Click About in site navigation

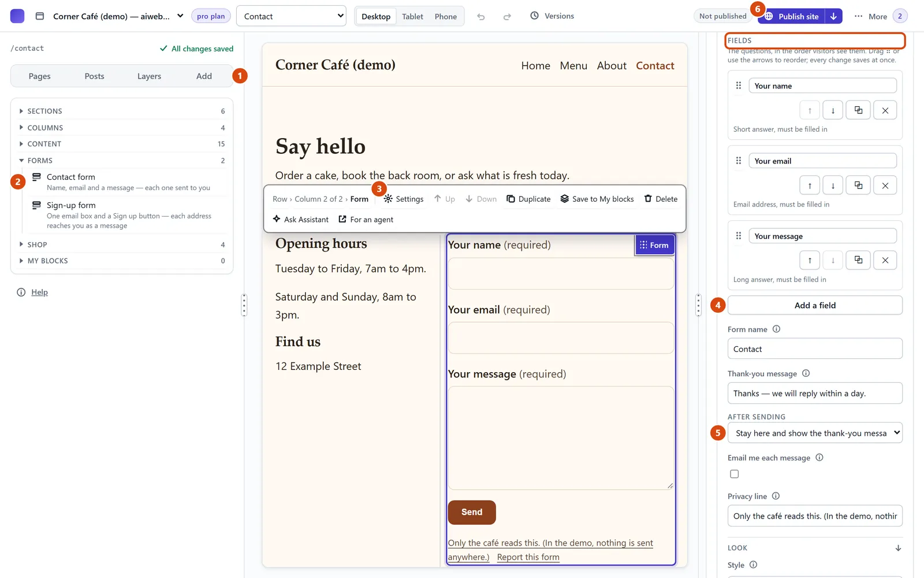coord(612,66)
